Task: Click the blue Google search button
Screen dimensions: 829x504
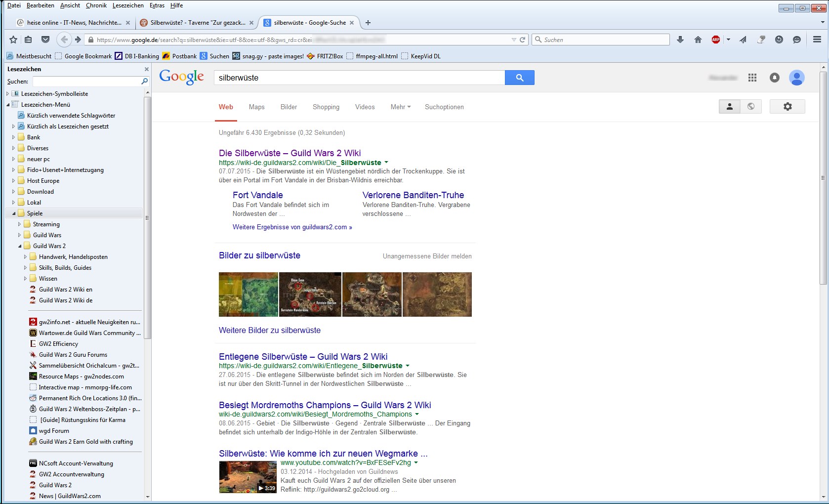Action: pos(519,78)
